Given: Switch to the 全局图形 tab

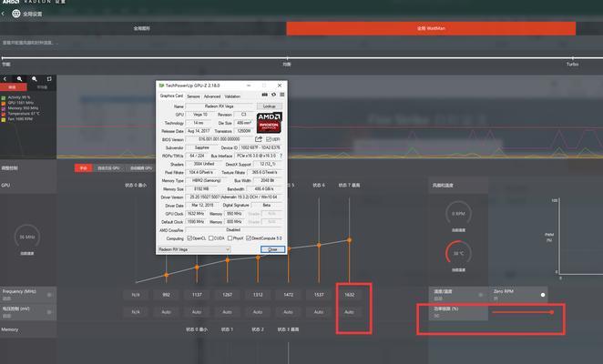Looking at the screenshot, I should click(x=142, y=28).
